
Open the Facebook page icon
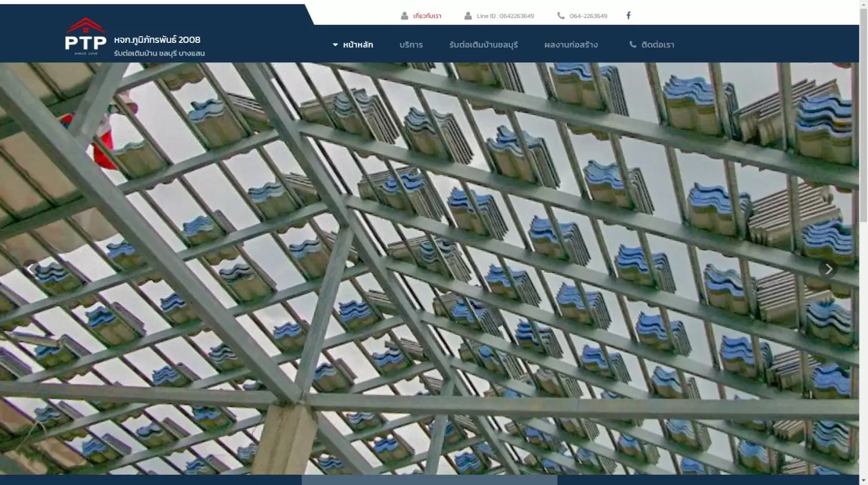coord(628,16)
